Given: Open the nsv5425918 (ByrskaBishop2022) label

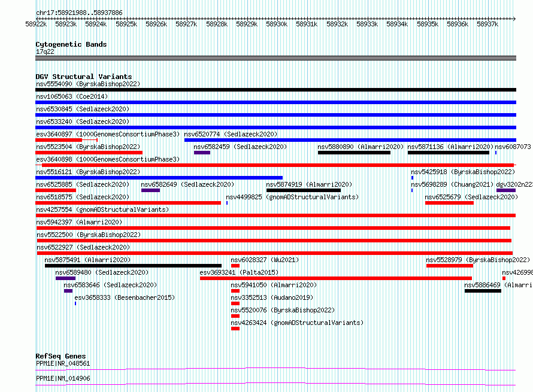Looking at the screenshot, I should tap(463, 172).
